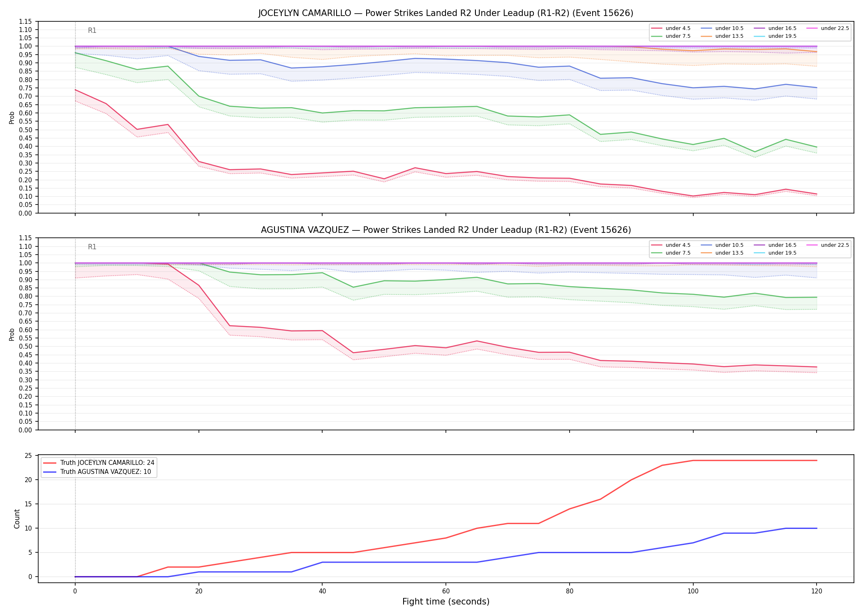Screen dimensions: 863x616
Task: Click the x-axis tick label 0
Action: click(75, 591)
